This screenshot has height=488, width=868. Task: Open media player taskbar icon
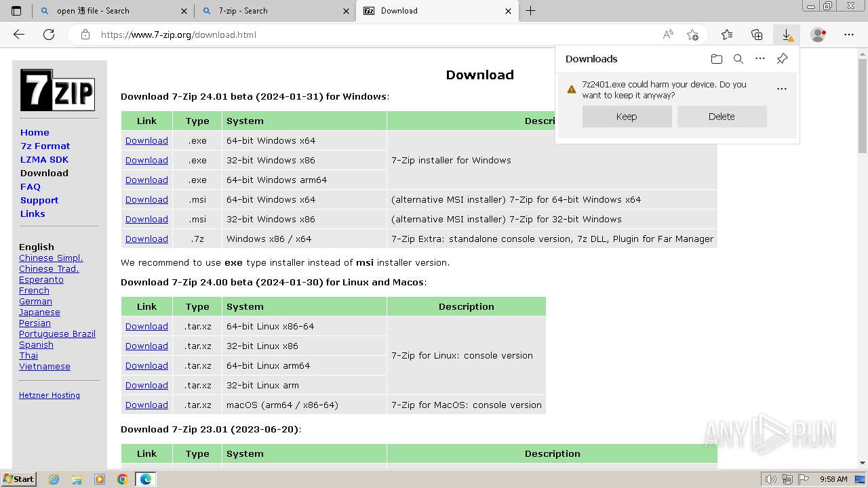coord(100,479)
